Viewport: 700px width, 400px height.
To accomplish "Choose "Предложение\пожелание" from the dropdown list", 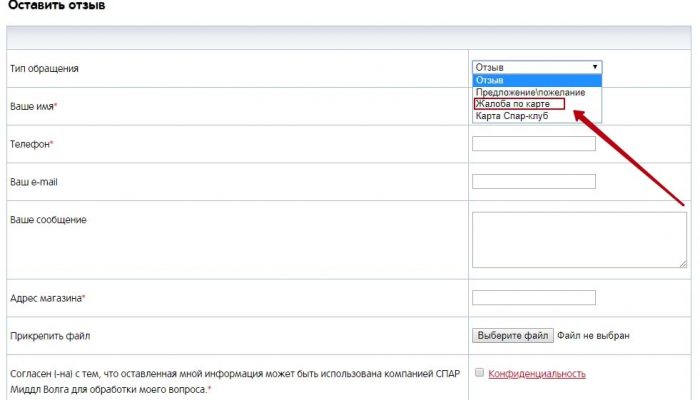I will (537, 92).
